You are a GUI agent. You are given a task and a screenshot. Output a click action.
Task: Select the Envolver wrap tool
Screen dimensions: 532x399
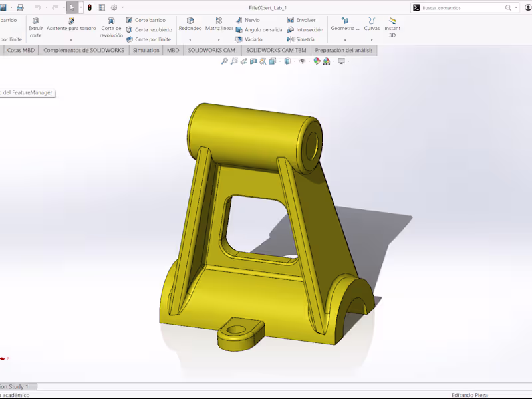click(301, 20)
